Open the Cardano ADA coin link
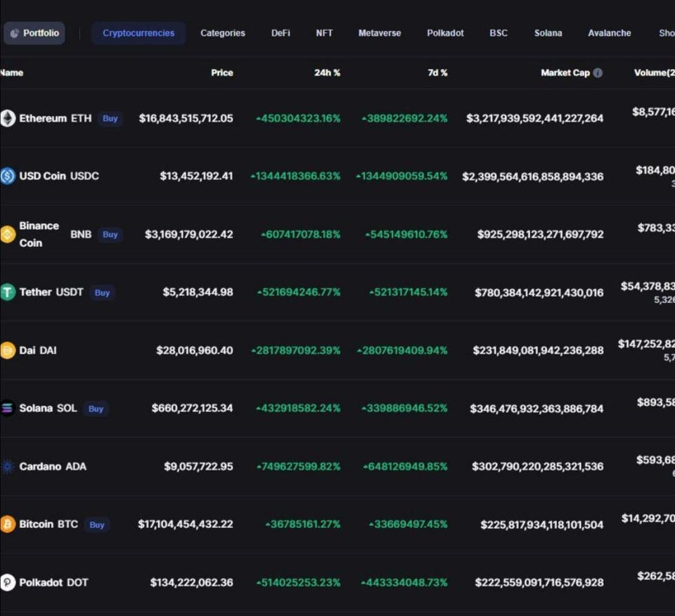 (53, 466)
